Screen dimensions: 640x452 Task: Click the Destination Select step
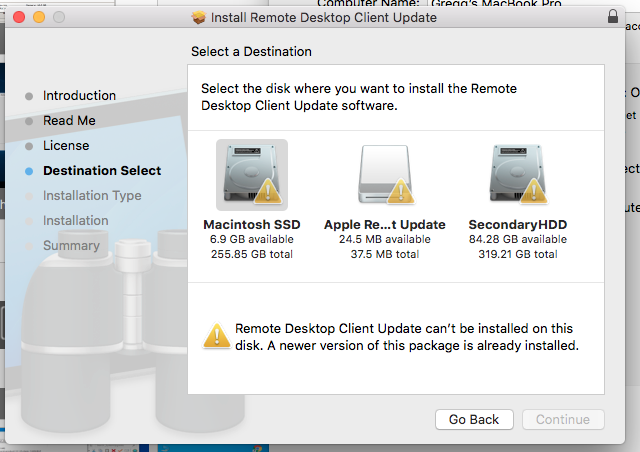pos(102,171)
